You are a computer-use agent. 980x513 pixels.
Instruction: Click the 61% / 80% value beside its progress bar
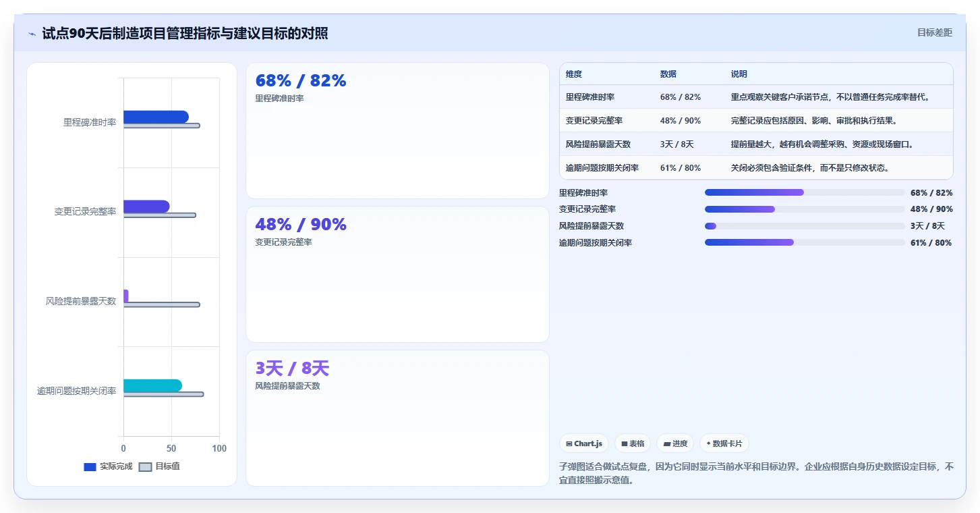931,243
